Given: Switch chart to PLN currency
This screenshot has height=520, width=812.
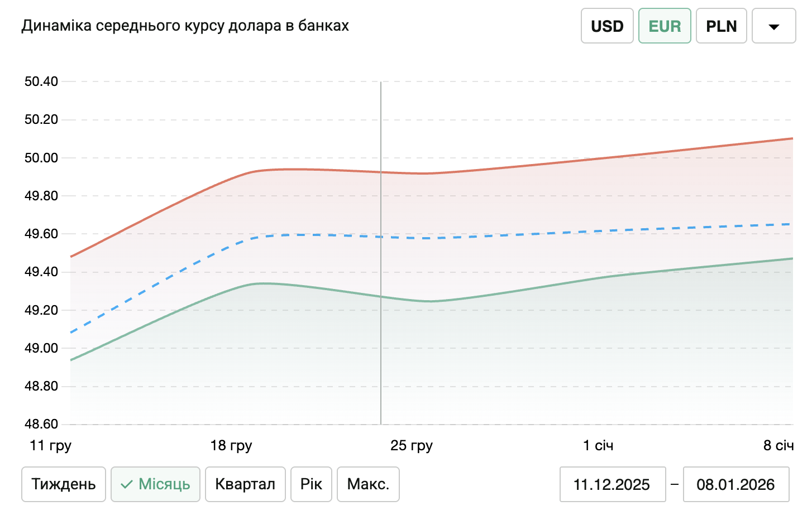Looking at the screenshot, I should coord(721,26).
